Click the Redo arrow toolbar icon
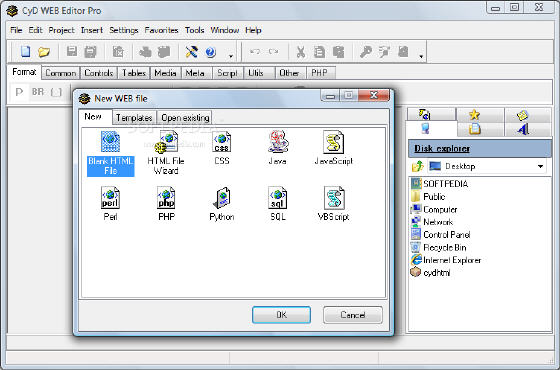 click(x=274, y=52)
